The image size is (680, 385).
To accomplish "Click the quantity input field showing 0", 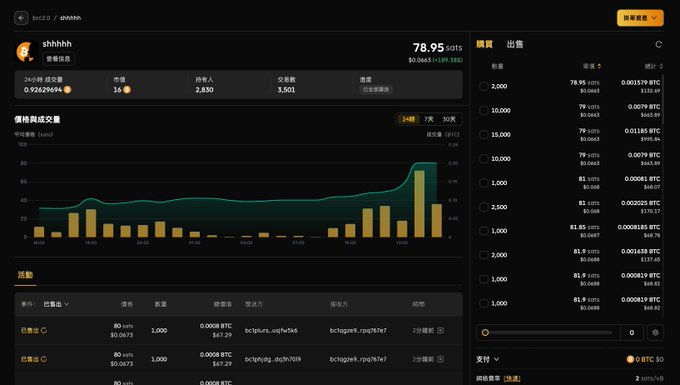I will [x=632, y=333].
